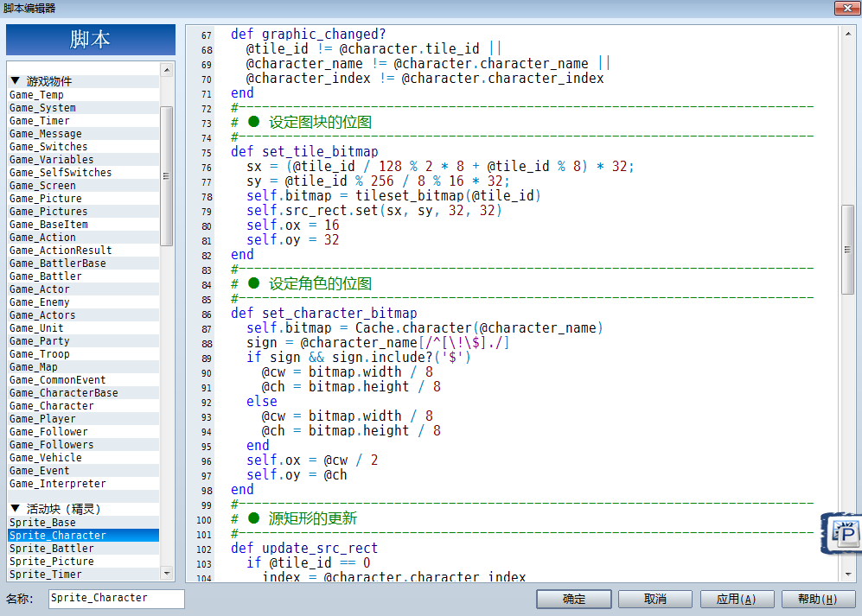Open the Game_Vehicle script
Image resolution: width=862 pixels, height=616 pixels.
(84, 458)
